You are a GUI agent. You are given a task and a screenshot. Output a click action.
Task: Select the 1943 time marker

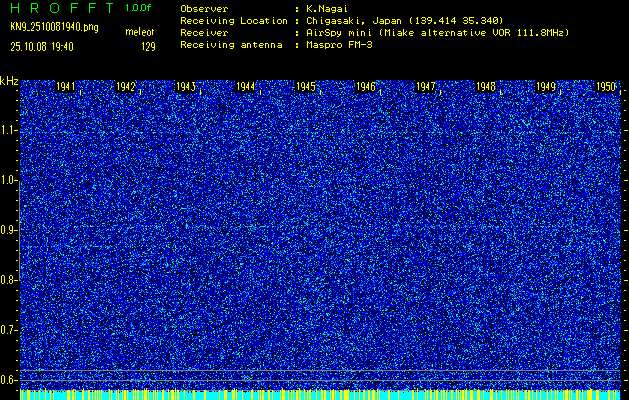point(186,87)
